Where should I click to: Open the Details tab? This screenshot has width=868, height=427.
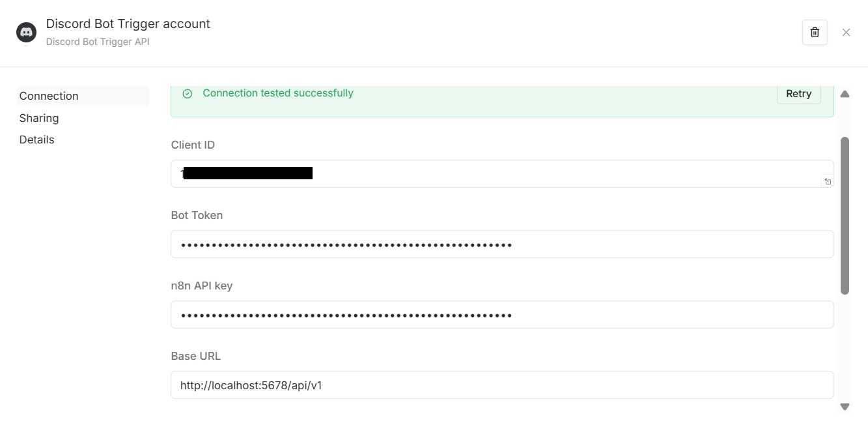coord(37,140)
